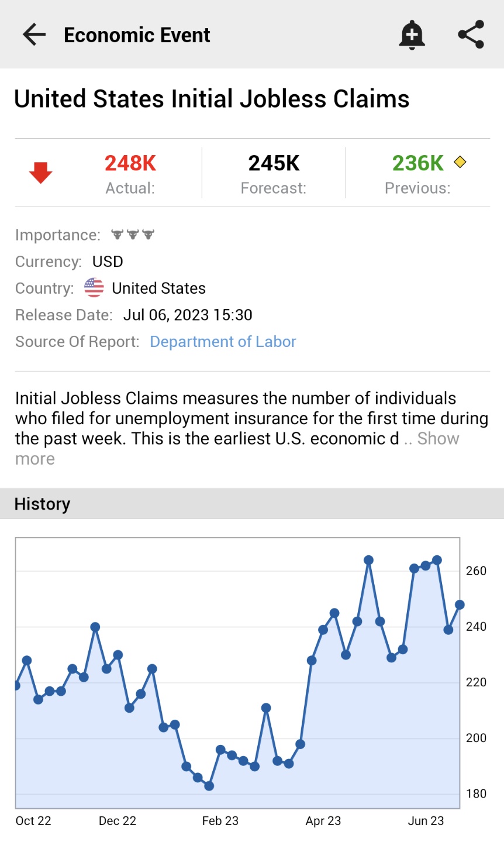Tap the Economic Event title
The image size is (504, 859).
tap(137, 35)
